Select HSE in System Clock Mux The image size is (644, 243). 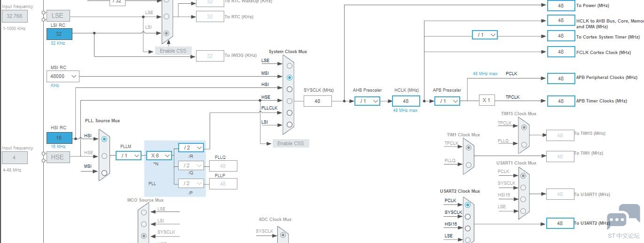click(x=289, y=101)
